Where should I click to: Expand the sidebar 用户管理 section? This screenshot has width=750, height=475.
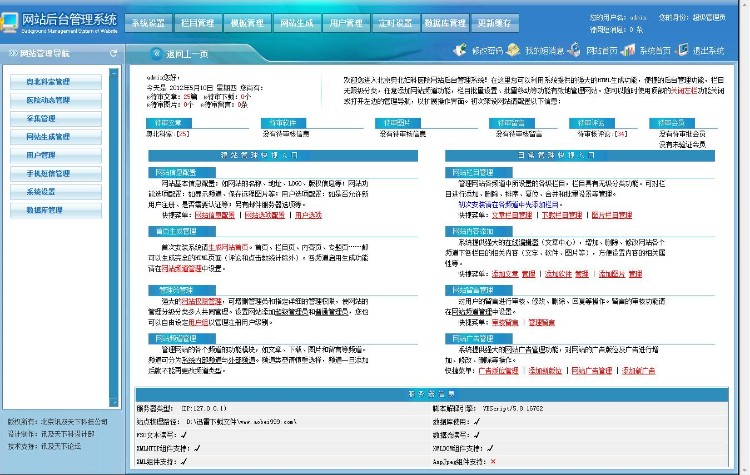pyautogui.click(x=56, y=155)
